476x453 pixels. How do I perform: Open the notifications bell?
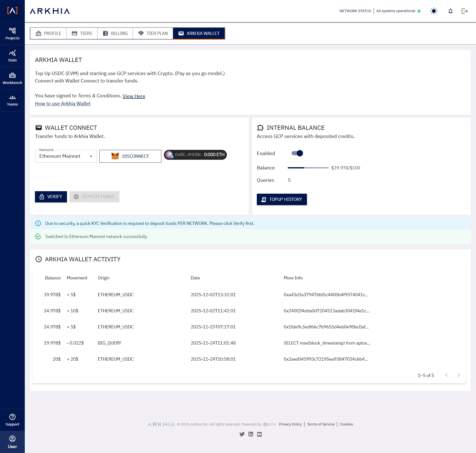coord(451,11)
